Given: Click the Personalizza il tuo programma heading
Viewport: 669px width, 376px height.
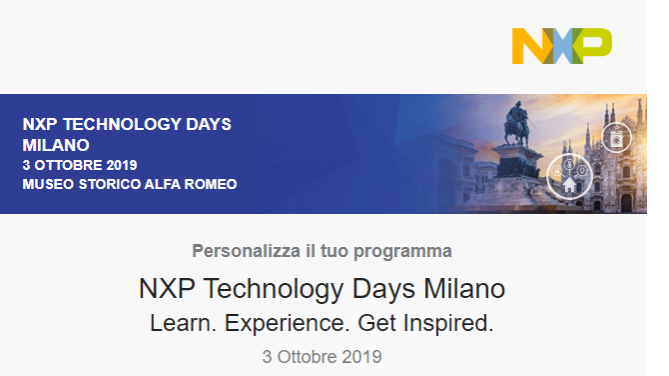Looking at the screenshot, I should tap(322, 251).
